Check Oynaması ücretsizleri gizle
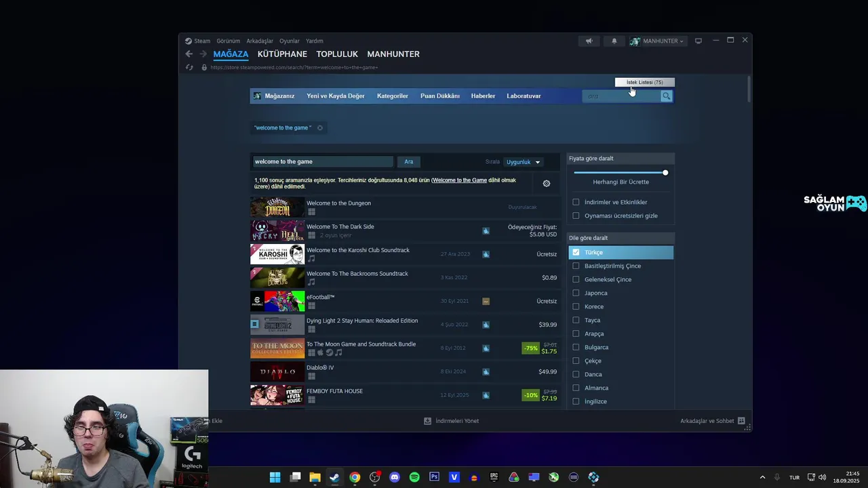The width and height of the screenshot is (868, 488). click(x=576, y=216)
